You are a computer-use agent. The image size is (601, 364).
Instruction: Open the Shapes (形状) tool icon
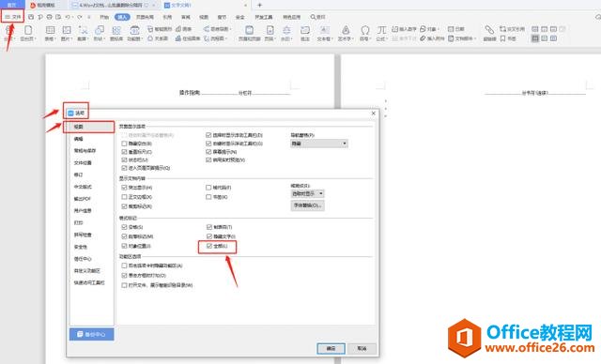100,30
